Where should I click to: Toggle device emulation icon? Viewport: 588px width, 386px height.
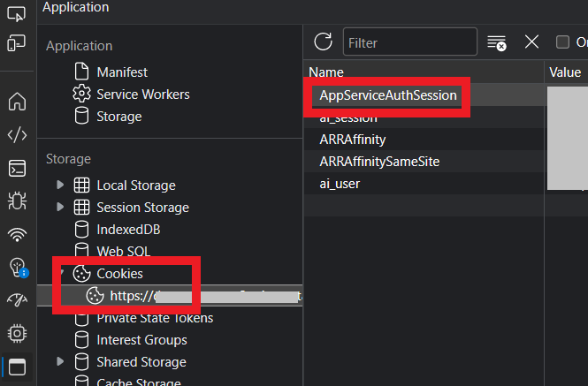click(17, 42)
